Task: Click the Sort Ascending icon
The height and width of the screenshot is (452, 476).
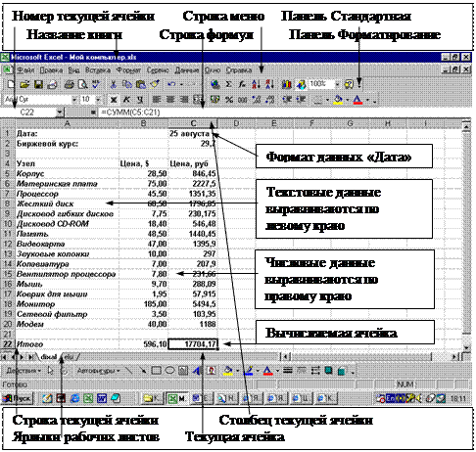Action: [x=256, y=84]
